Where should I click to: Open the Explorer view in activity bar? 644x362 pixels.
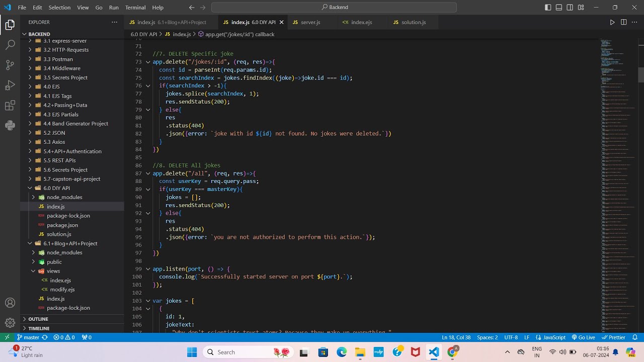[x=10, y=25]
